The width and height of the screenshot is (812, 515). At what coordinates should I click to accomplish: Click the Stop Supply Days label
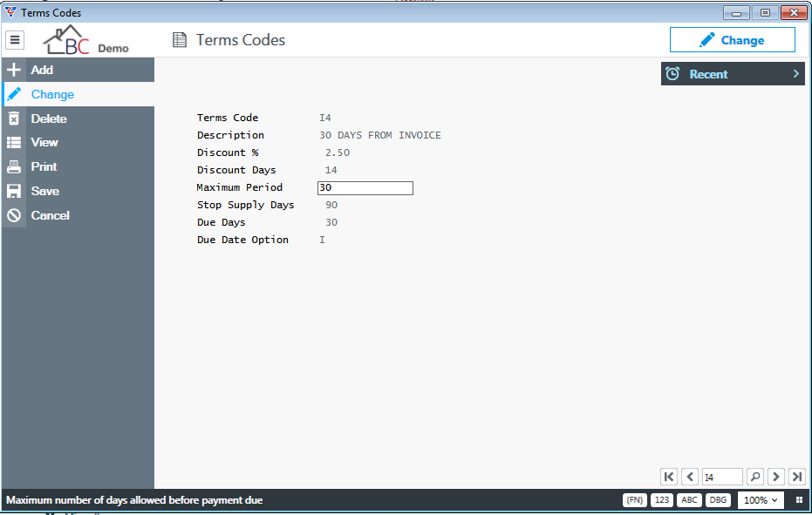(x=245, y=205)
